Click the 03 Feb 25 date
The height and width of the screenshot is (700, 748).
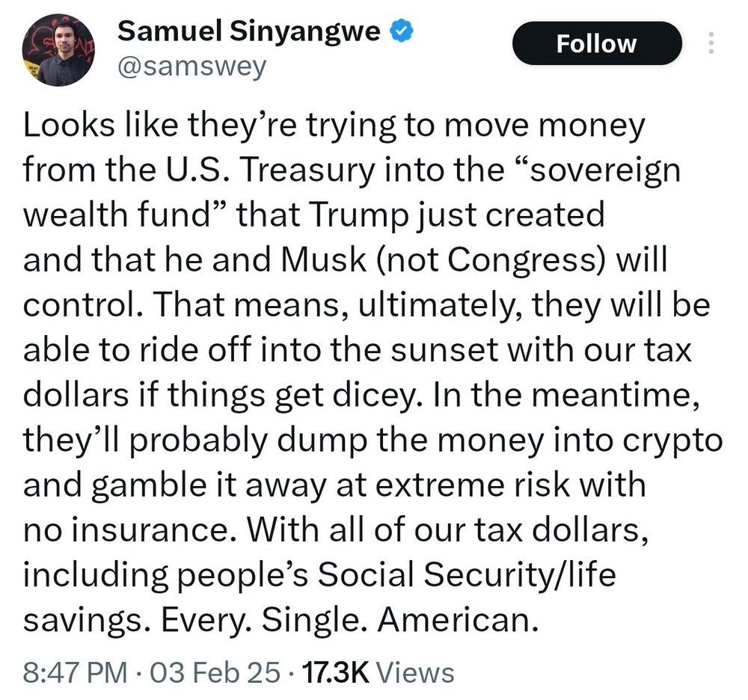214,672
